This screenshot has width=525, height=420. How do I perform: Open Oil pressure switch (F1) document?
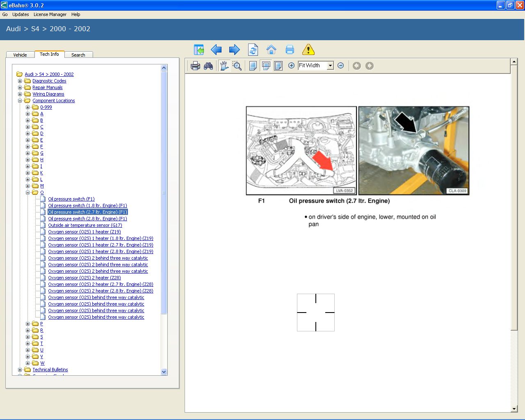coord(71,199)
